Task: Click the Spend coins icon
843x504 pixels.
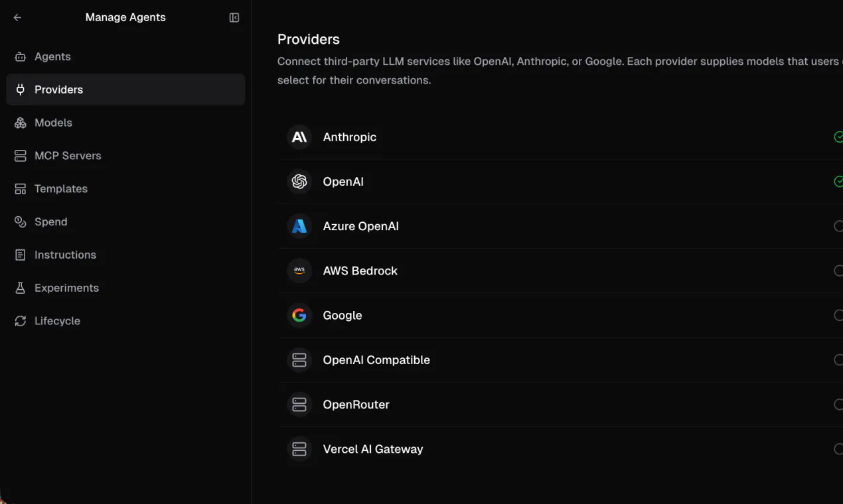Action: (x=21, y=222)
